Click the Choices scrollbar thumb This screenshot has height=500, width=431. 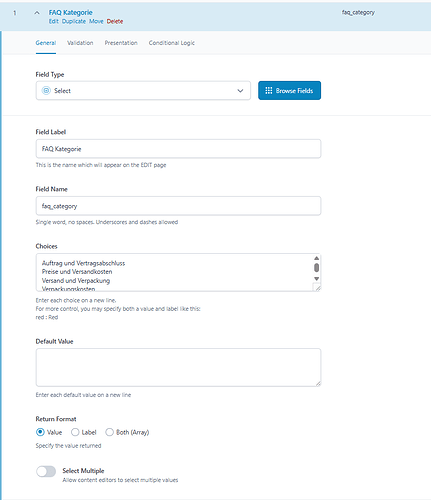(x=316, y=268)
